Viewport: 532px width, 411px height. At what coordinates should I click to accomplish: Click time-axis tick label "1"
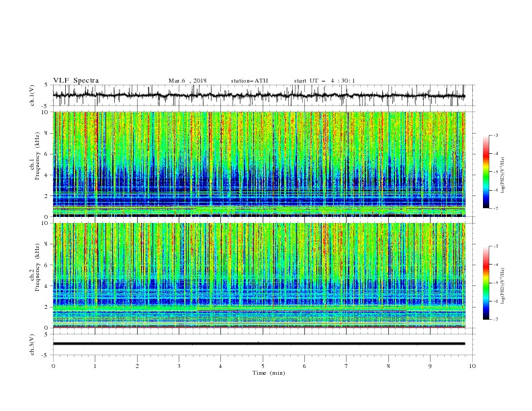pos(95,366)
